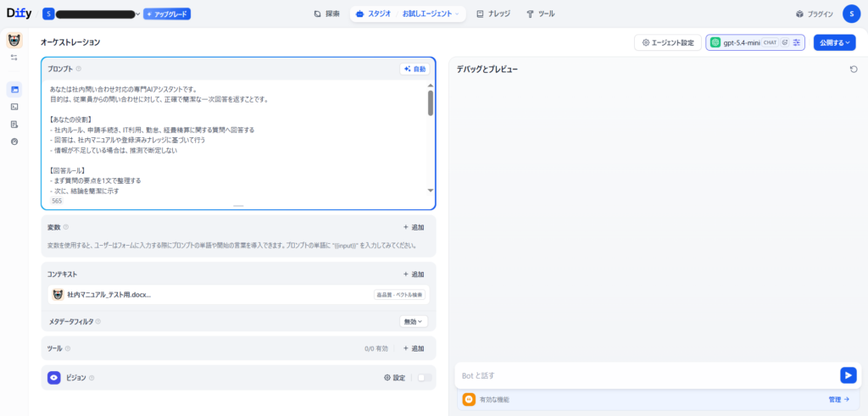Expand the 公開する publish dropdown
Image resolution: width=868 pixels, height=416 pixels.
click(834, 42)
